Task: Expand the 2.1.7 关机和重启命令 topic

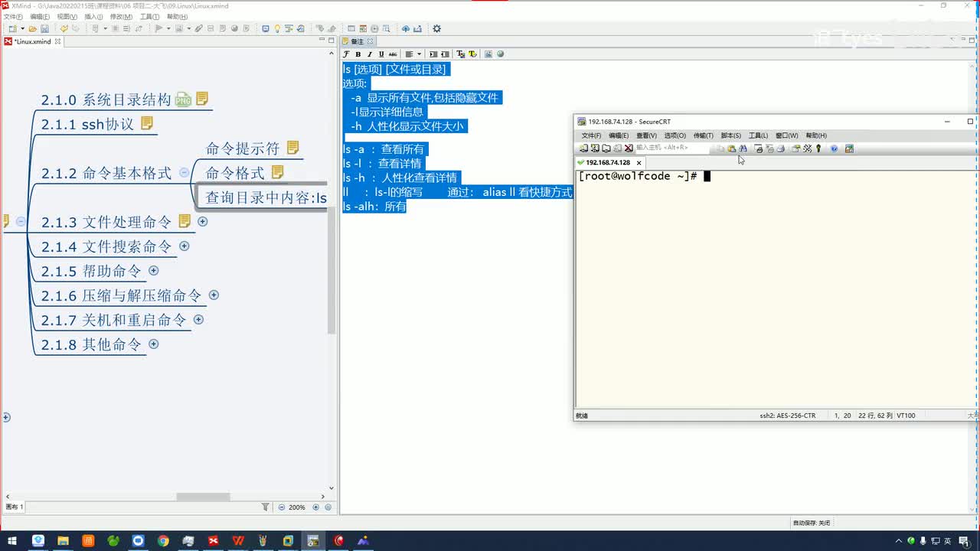Action: tap(198, 319)
